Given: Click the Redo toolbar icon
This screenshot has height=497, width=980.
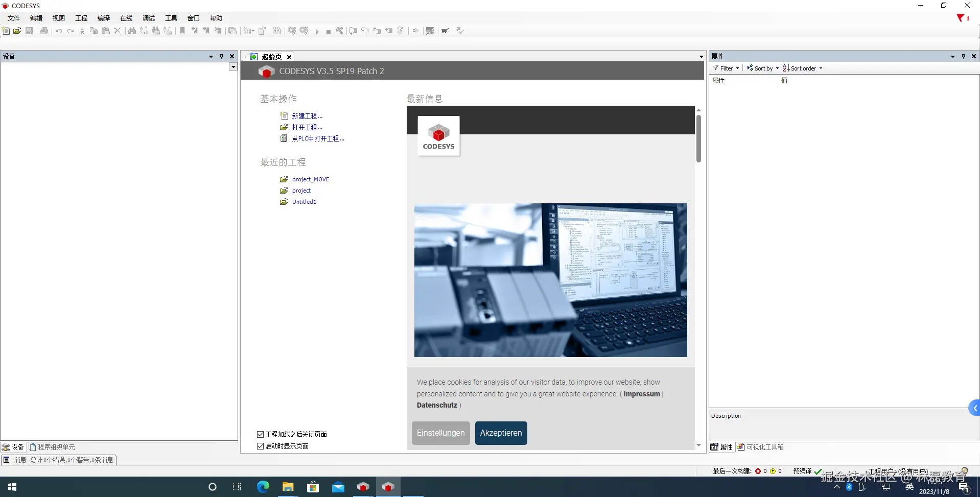Looking at the screenshot, I should tap(71, 31).
